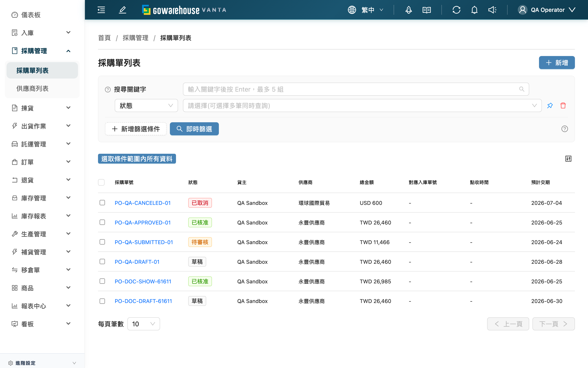
Task: Open the 每頁筆數 page size dropdown
Action: tap(144, 324)
